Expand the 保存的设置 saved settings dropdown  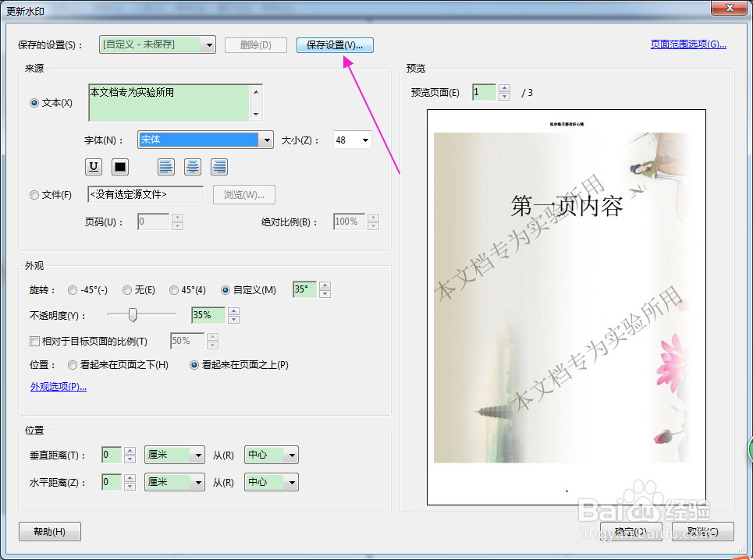point(208,44)
